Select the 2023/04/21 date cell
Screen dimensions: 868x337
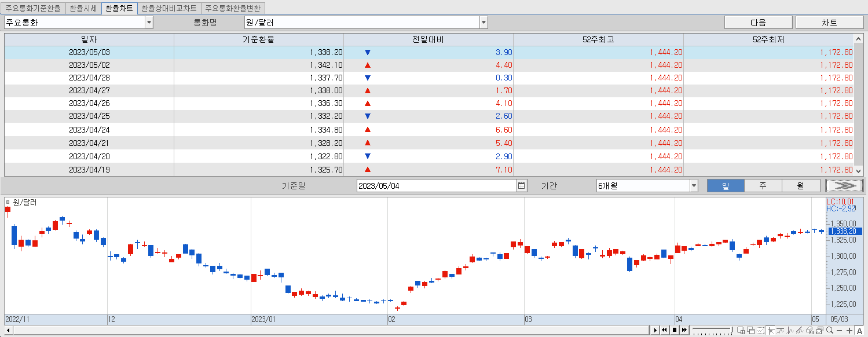point(89,143)
